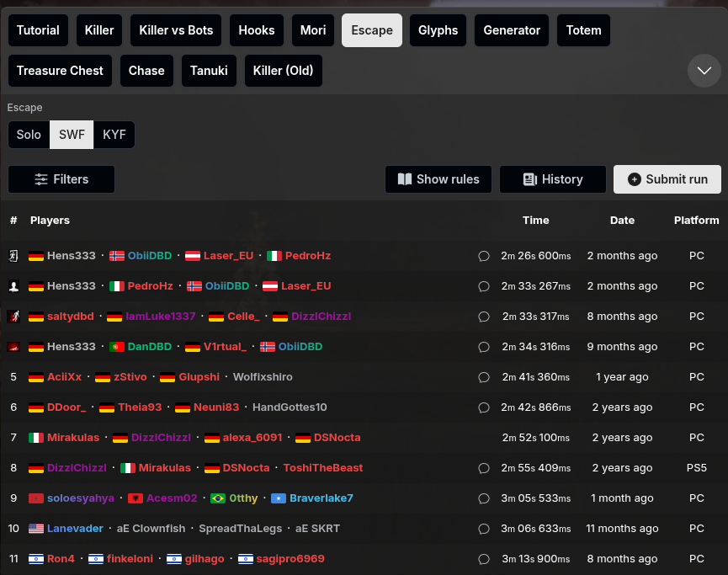Switch to the Killer category
Image resolution: width=728 pixels, height=575 pixels.
99,30
